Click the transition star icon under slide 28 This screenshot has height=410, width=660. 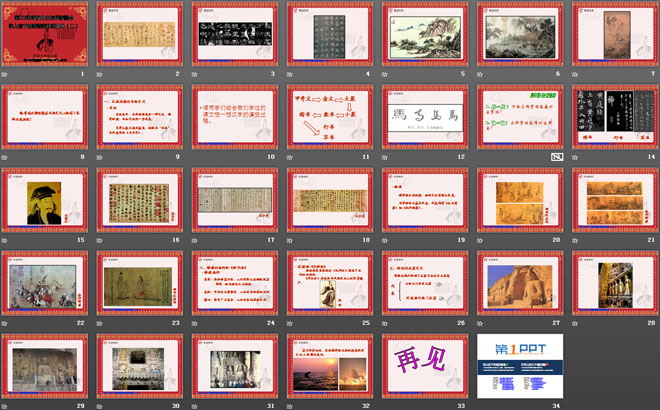575,323
